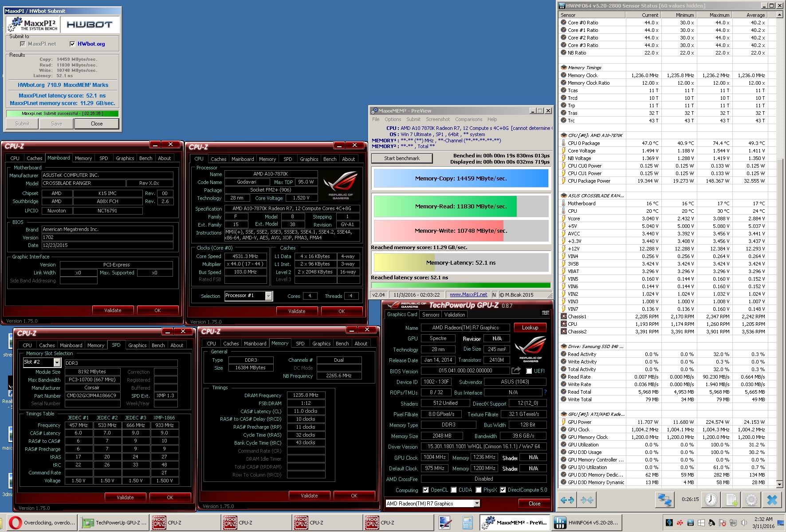The height and width of the screenshot is (532, 786).
Task: Click HWiNFO scrollbar down arrow
Action: [779, 484]
